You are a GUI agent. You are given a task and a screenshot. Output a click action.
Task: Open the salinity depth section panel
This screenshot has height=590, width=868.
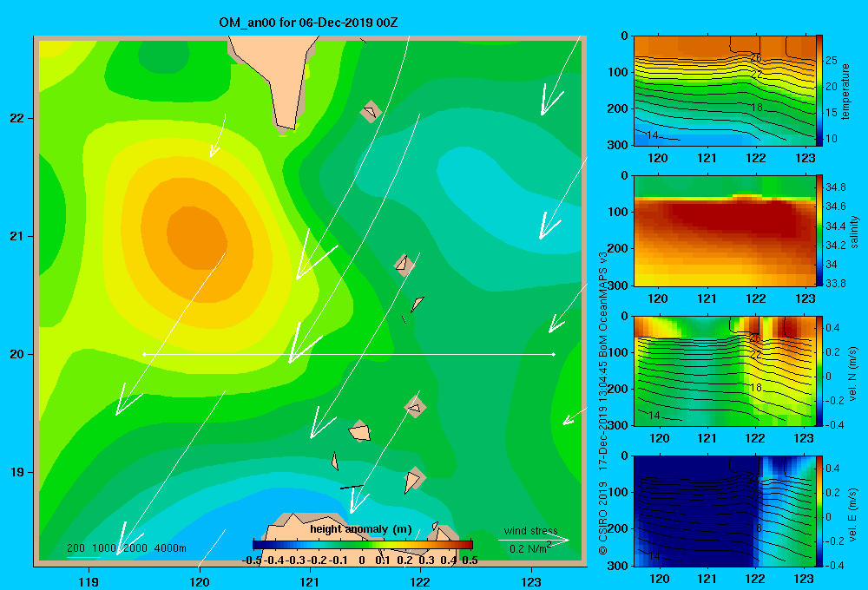(x=725, y=231)
